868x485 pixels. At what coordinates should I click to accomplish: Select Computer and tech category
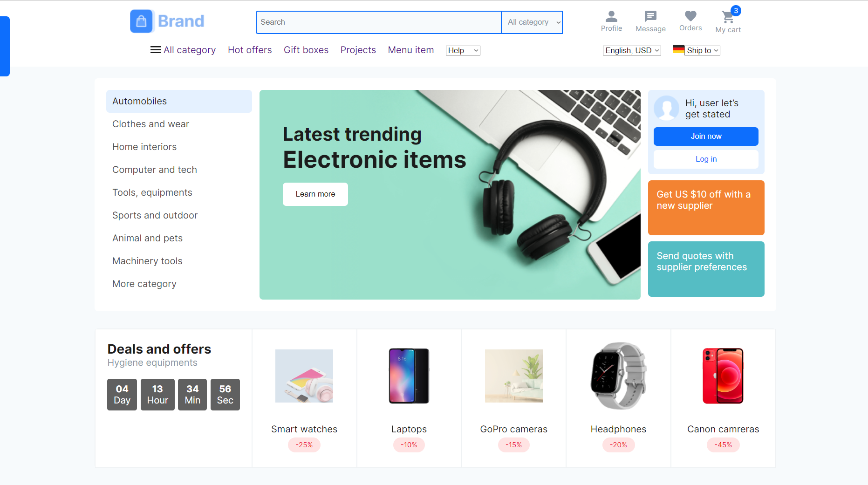[155, 170]
